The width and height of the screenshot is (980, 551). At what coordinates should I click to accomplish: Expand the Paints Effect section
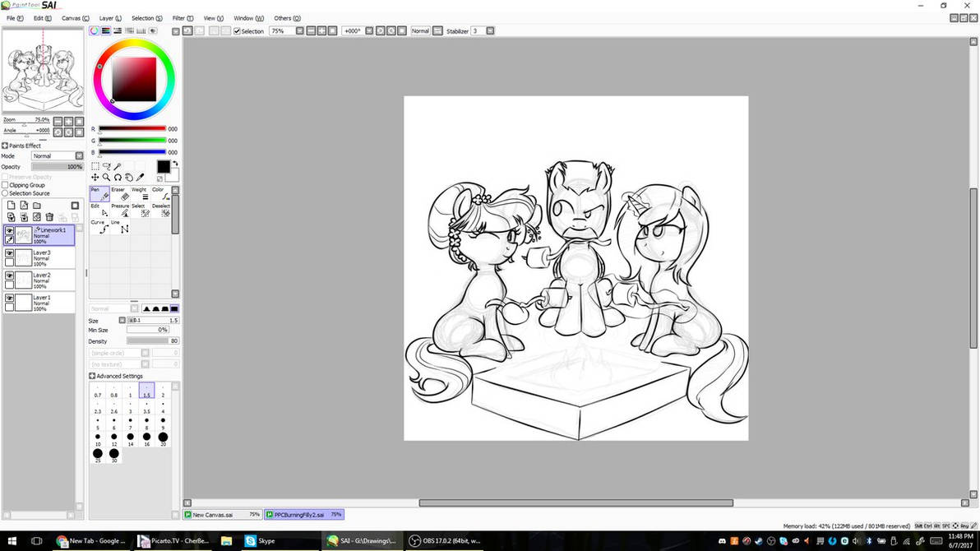4,146
